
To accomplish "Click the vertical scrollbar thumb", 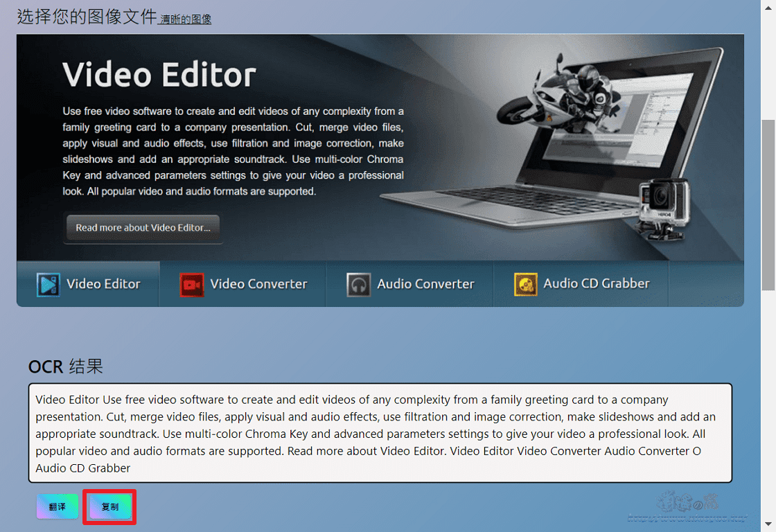I will coord(768,204).
